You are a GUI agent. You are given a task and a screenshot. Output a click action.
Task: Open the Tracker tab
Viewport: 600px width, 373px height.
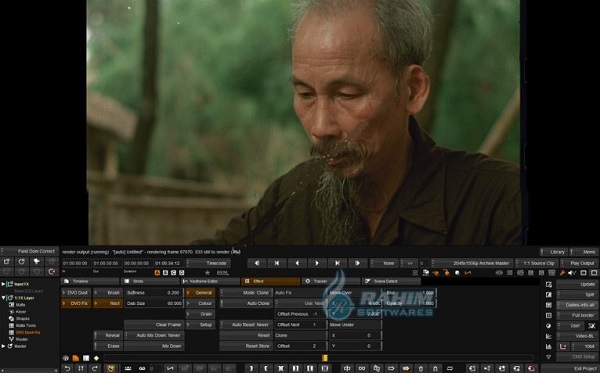(x=331, y=281)
